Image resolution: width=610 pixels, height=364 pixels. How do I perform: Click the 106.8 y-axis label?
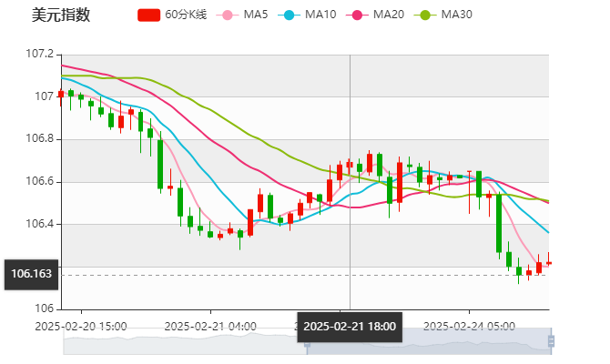40,139
